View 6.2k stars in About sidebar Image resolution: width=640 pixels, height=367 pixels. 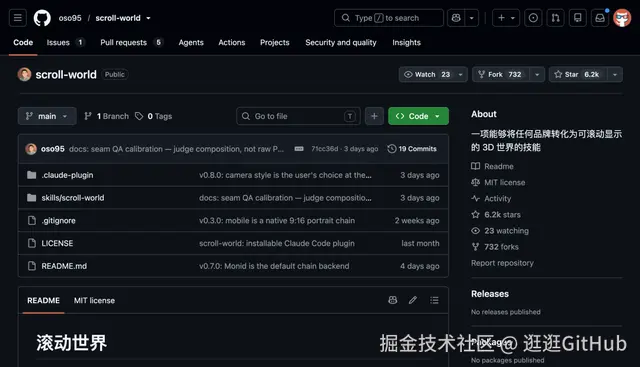click(496, 215)
